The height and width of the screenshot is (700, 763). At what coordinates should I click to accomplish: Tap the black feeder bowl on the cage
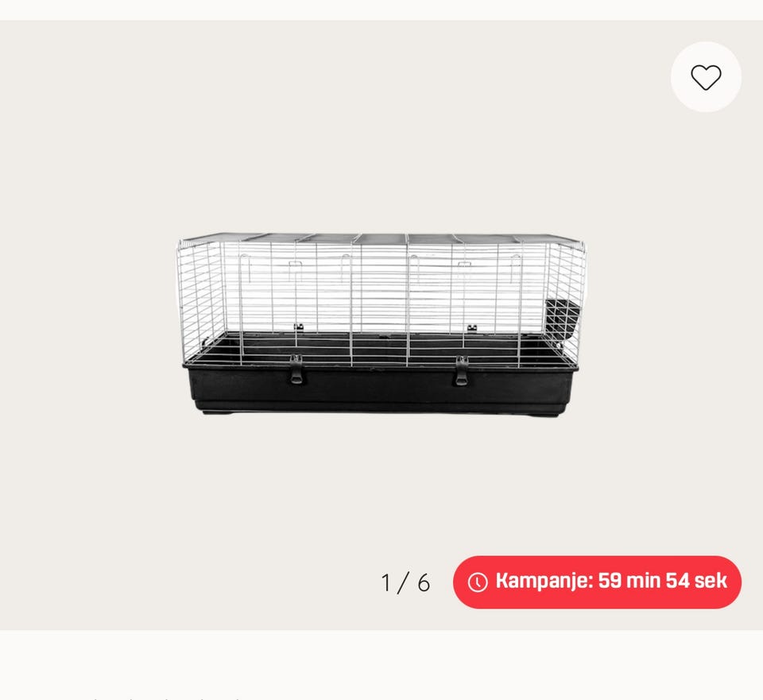[563, 320]
